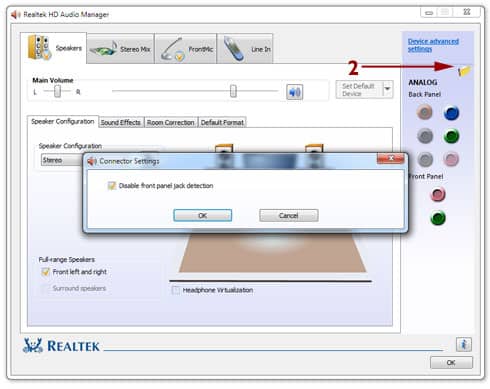Open the Room Correction sub-tab

coord(171,122)
